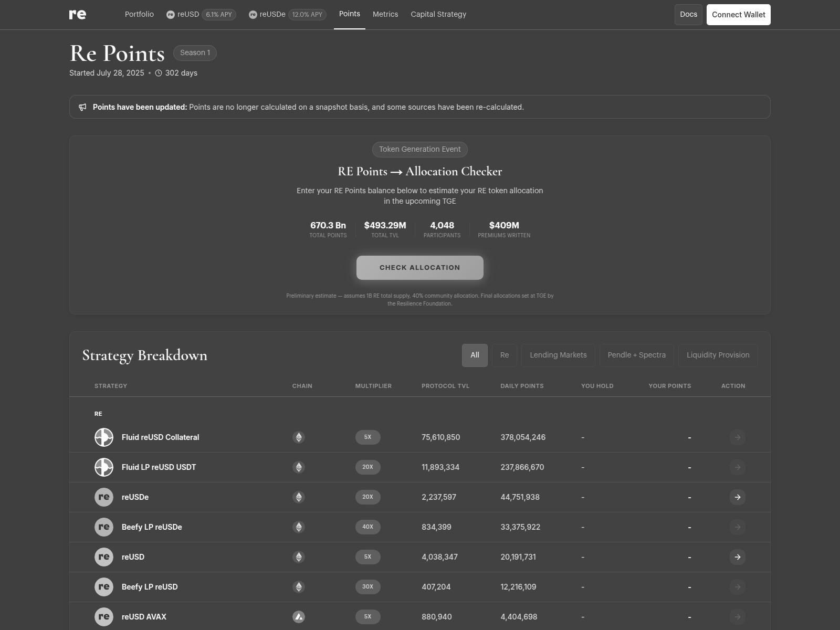Image resolution: width=840 pixels, height=630 pixels.
Task: Click Ethereum chain icon in reUSDe row
Action: pyautogui.click(x=299, y=497)
